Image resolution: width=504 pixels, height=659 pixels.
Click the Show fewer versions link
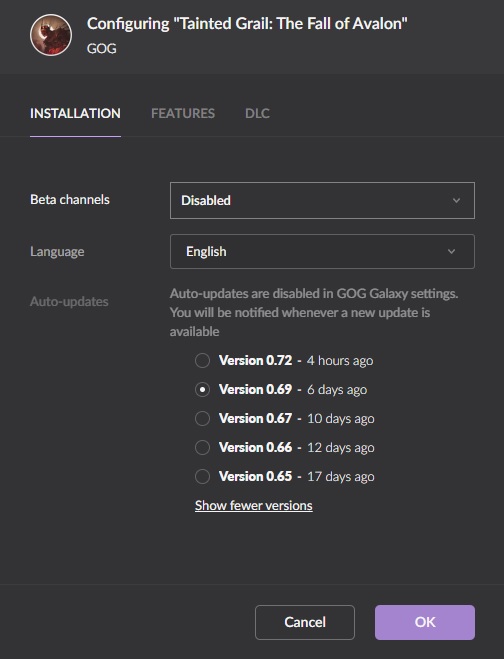253,505
